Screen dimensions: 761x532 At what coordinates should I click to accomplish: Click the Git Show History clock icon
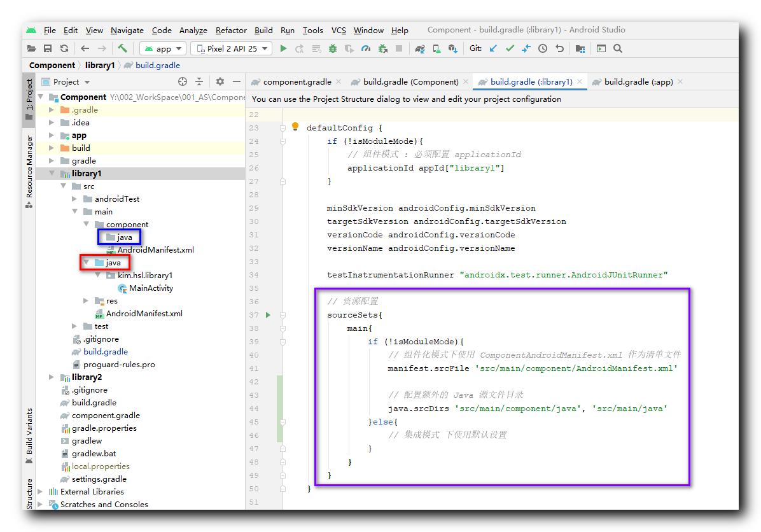pos(543,48)
